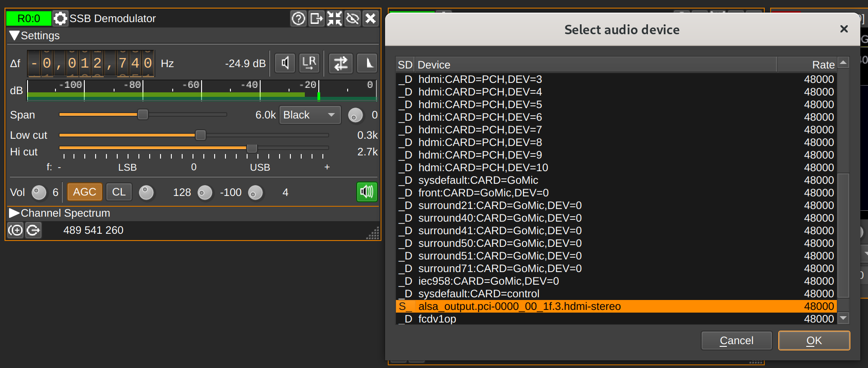This screenshot has height=368, width=868.
Task: Confirm audio device with OK
Action: click(814, 341)
